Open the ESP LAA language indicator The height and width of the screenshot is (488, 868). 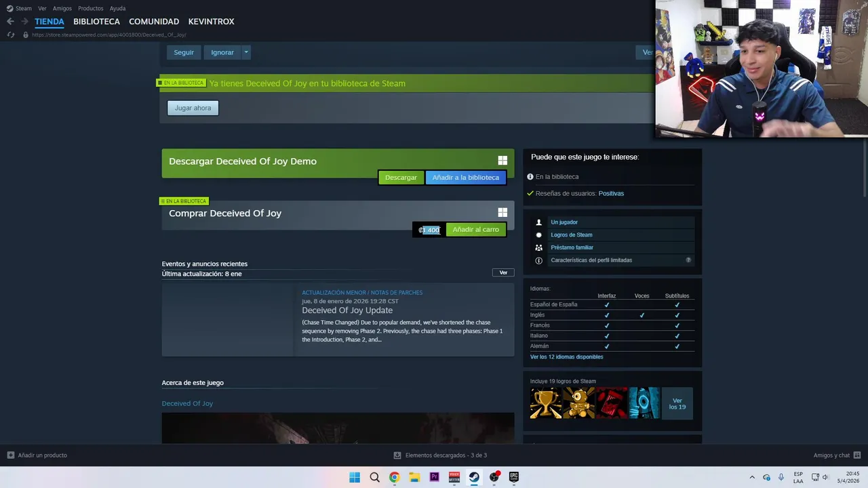pos(798,477)
